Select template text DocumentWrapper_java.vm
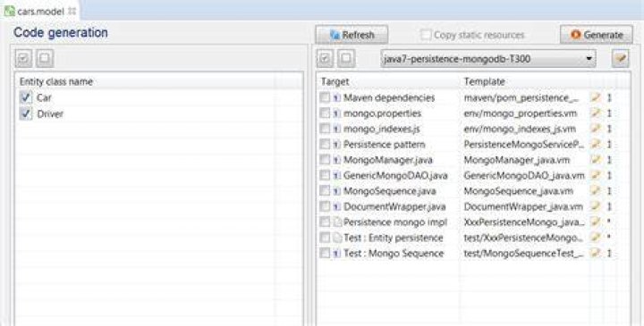 523,206
